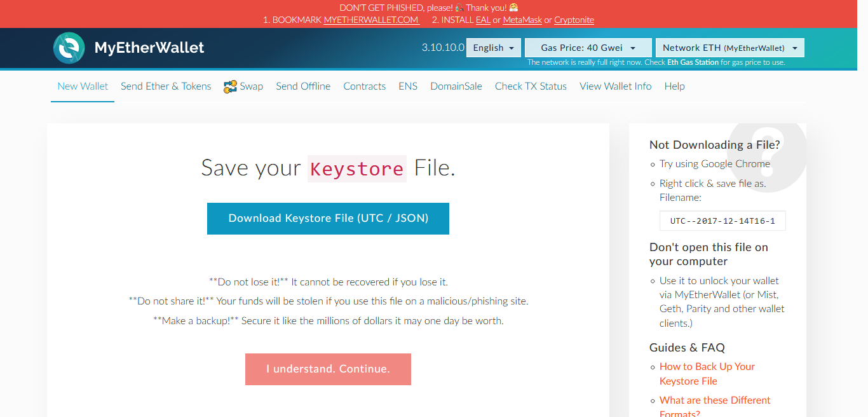Image resolution: width=868 pixels, height=417 pixels.
Task: Click the MyEtherWallet brand title text
Action: [149, 48]
